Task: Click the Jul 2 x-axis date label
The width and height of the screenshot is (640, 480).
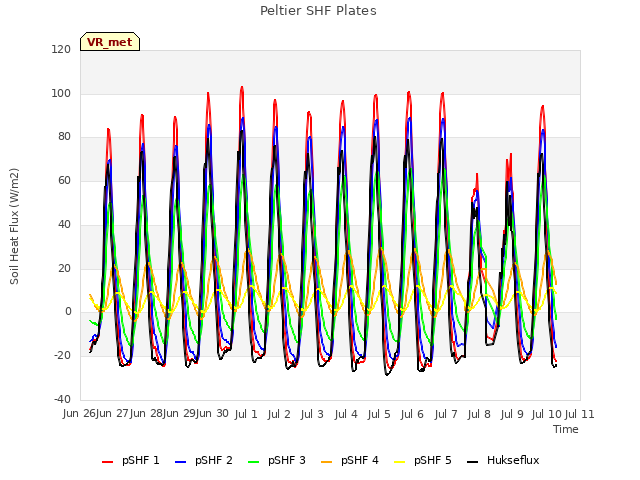Action: (279, 414)
